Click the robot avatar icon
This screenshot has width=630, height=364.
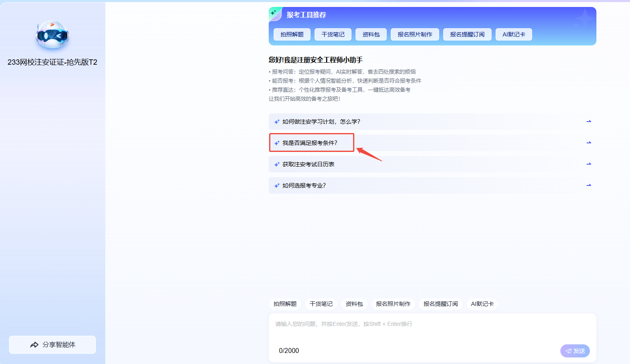click(52, 35)
